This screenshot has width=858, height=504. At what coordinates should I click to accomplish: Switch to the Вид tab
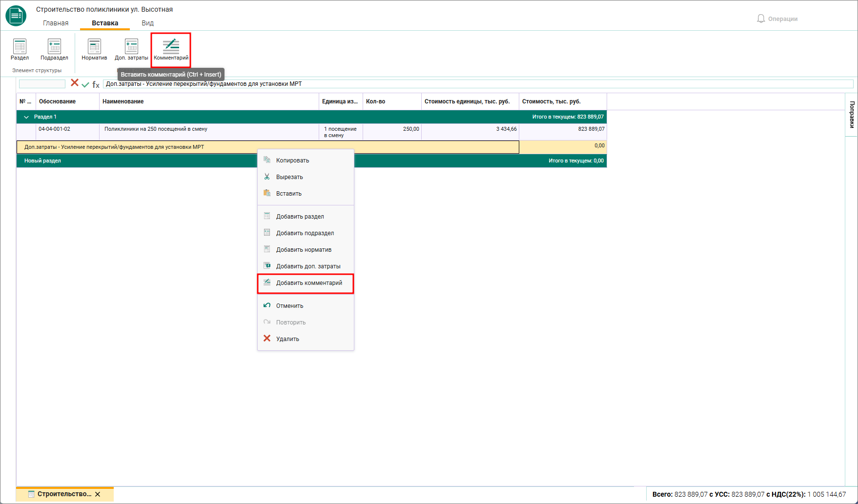(147, 23)
